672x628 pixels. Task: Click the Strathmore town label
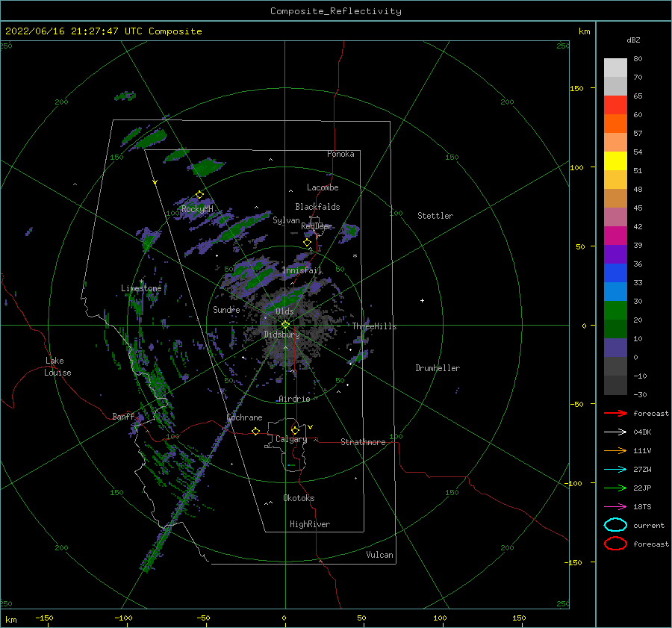tap(363, 442)
